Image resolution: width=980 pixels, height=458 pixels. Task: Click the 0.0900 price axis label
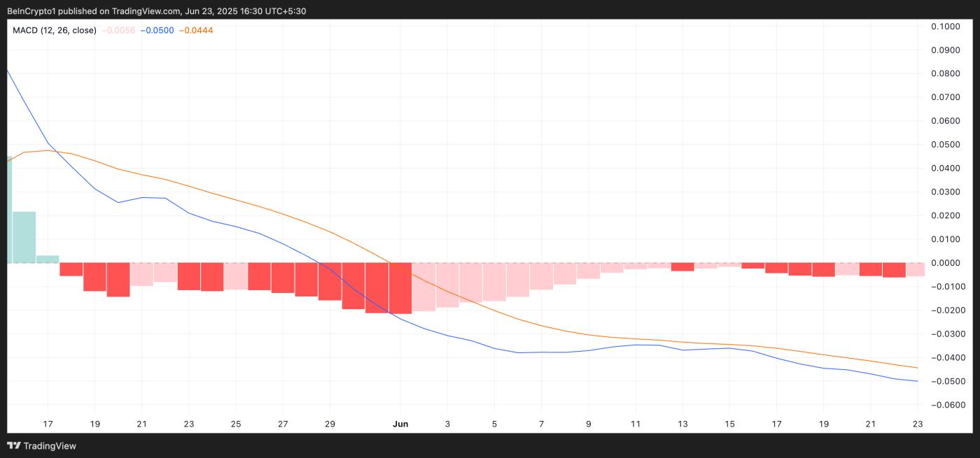tap(945, 50)
